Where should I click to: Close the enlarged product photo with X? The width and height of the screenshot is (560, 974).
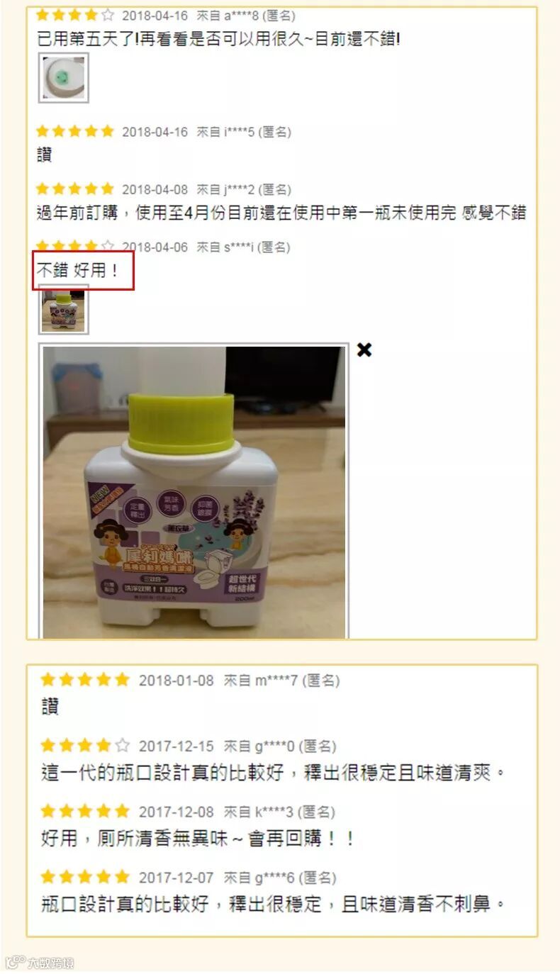364,350
